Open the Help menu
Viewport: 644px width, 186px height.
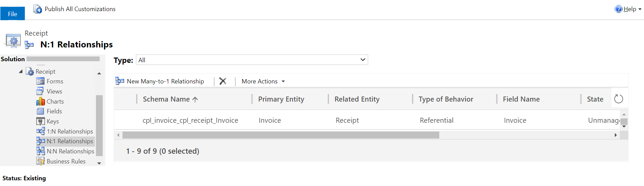(628, 9)
